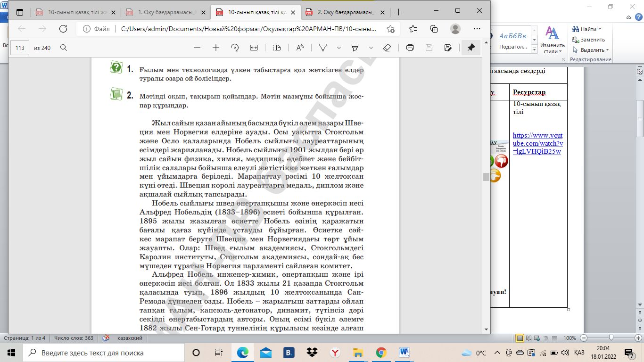Select the PDF Draw pen tool

pos(323,48)
